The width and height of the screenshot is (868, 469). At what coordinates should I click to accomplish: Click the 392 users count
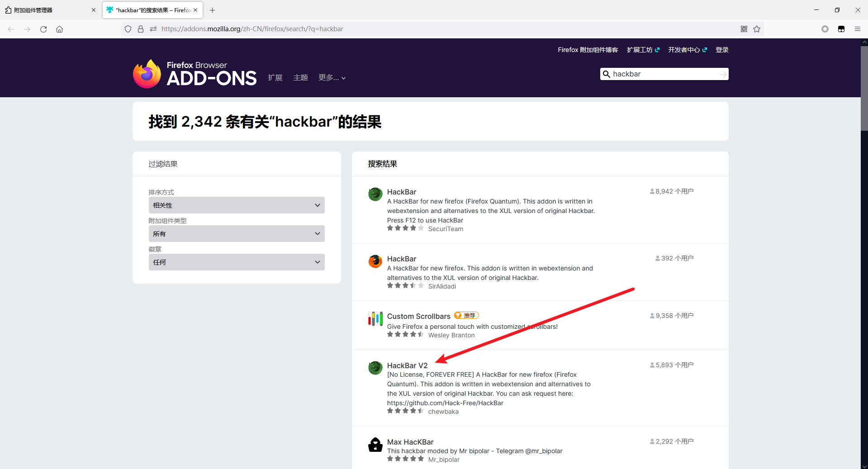click(x=674, y=258)
